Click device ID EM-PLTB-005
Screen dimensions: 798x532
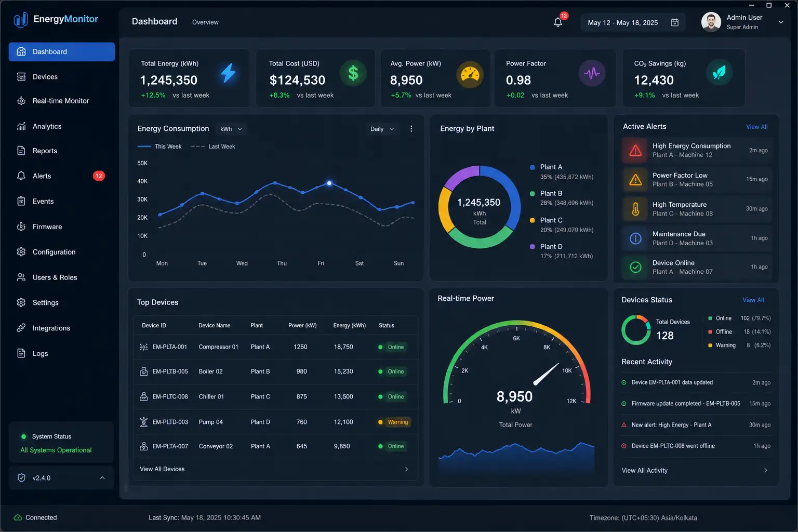[x=170, y=371]
